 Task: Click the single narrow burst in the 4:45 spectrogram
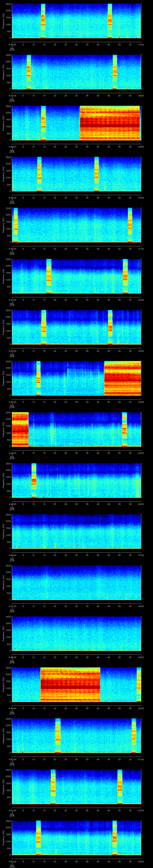(34, 480)
